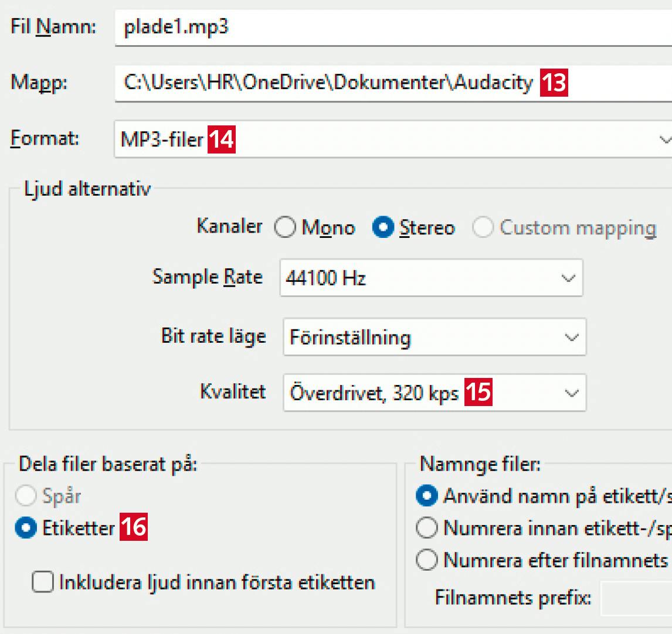Image resolution: width=672 pixels, height=634 pixels.
Task: Expand the Kvalitet dropdown showing 320 kps
Action: 434,393
